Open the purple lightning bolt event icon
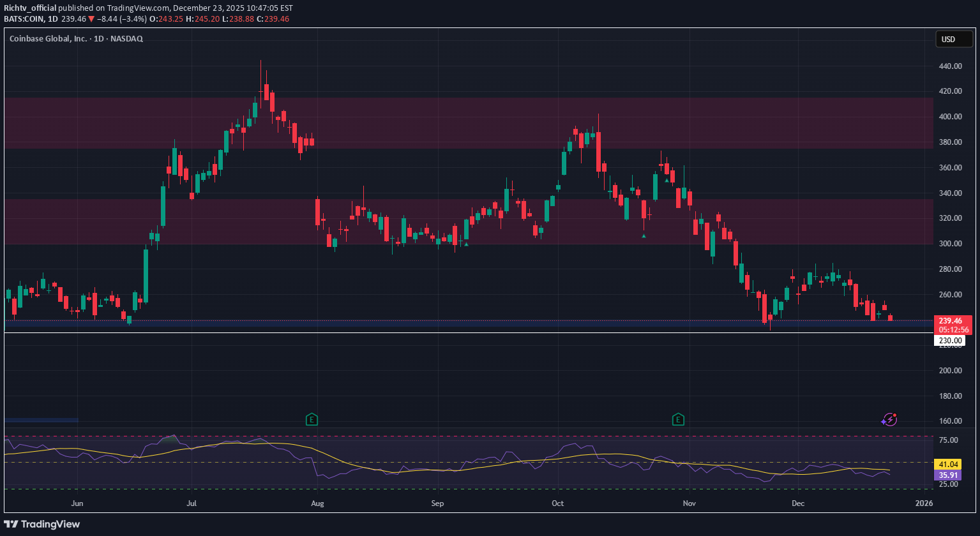The image size is (980, 536). [889, 419]
